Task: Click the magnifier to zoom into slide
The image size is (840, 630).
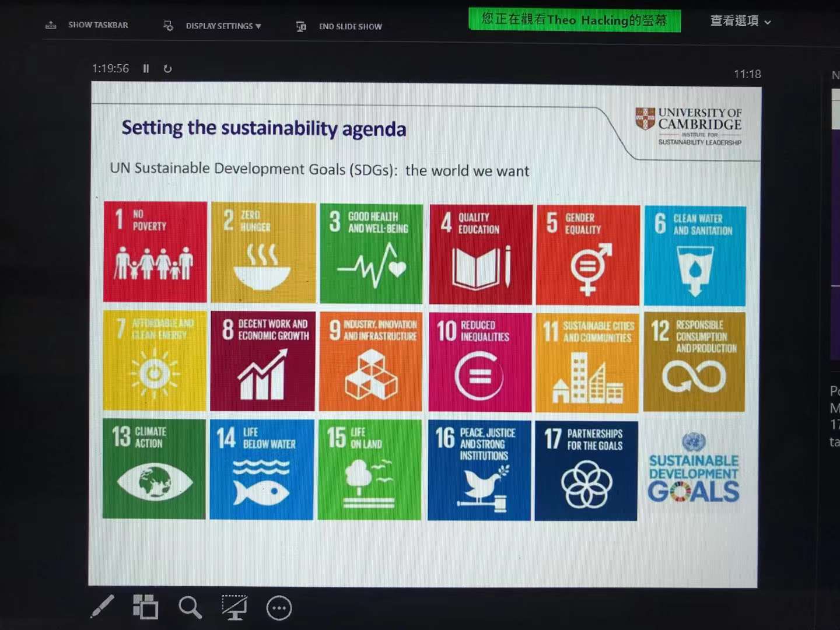Action: pos(190,607)
